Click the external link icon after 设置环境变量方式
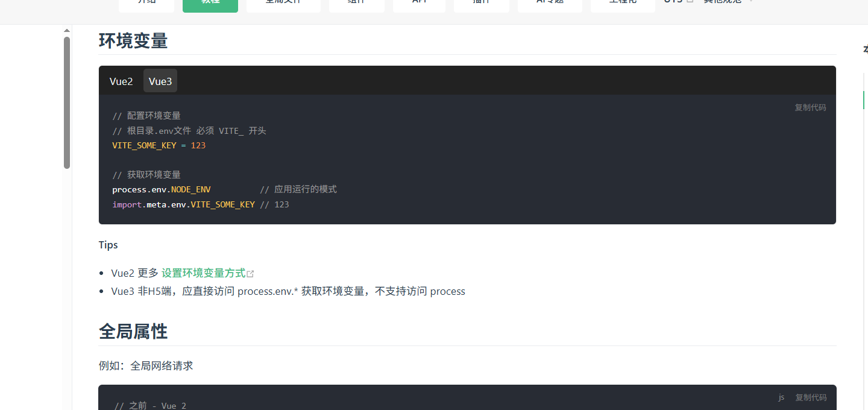Viewport: 868px width, 410px height. [x=251, y=274]
